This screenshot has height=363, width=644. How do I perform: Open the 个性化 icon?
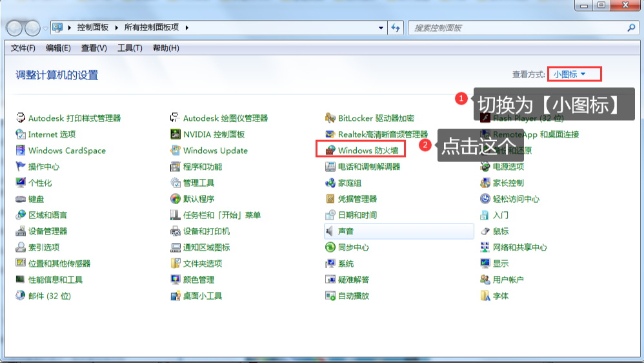click(21, 183)
